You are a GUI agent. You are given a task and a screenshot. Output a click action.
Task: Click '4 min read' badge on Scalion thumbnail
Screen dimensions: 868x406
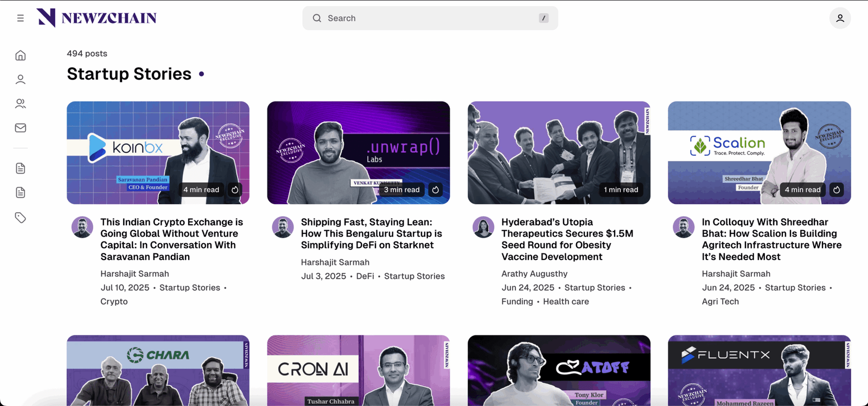[803, 190]
